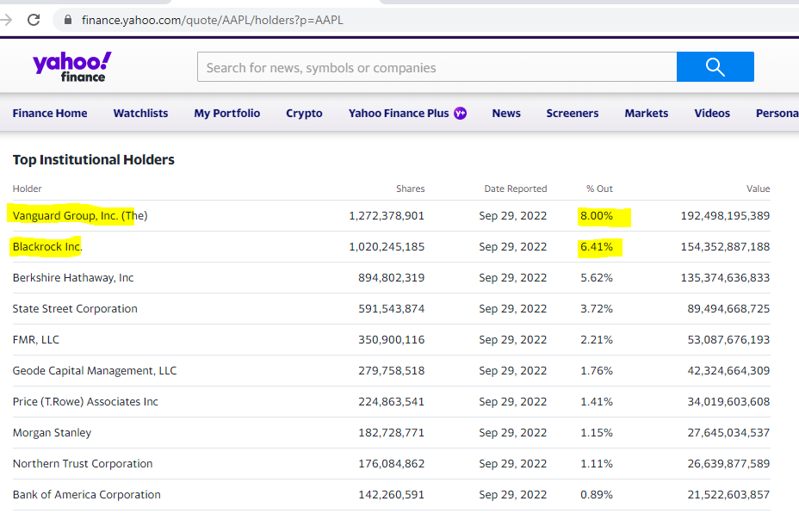The height and width of the screenshot is (532, 799).
Task: Click FMR shares 350,900,116
Action: 392,340
